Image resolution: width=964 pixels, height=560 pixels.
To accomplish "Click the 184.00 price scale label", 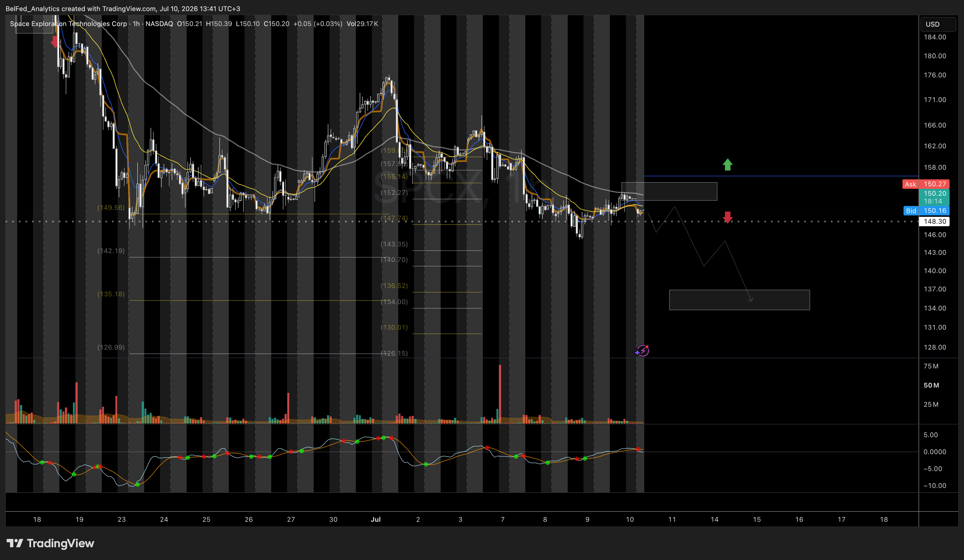I will 935,37.
